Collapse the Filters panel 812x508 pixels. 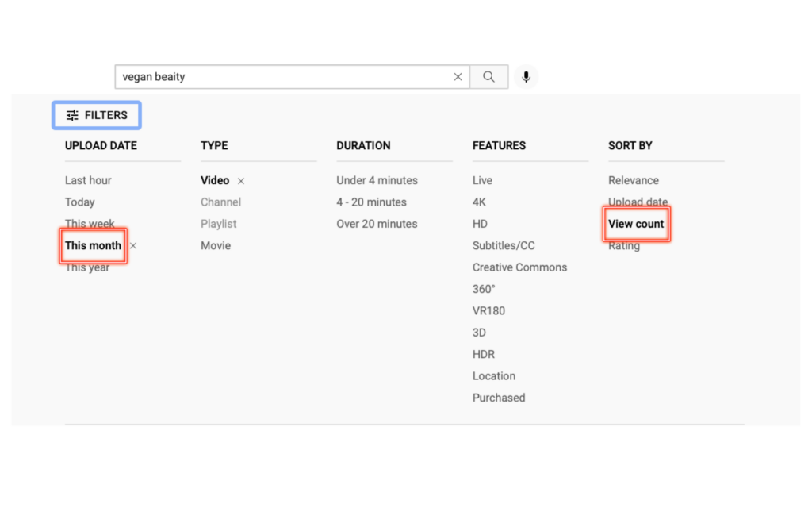pos(97,115)
